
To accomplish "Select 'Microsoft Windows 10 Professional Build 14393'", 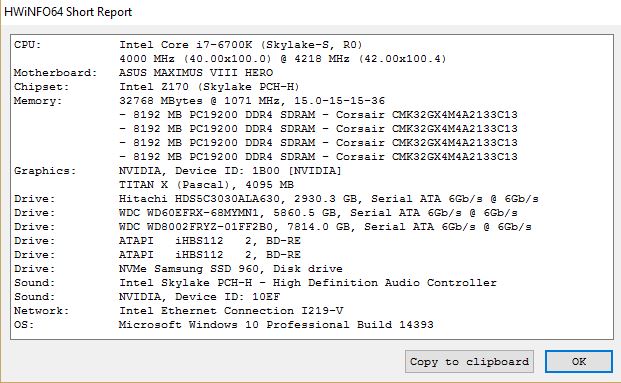I will coord(276,325).
